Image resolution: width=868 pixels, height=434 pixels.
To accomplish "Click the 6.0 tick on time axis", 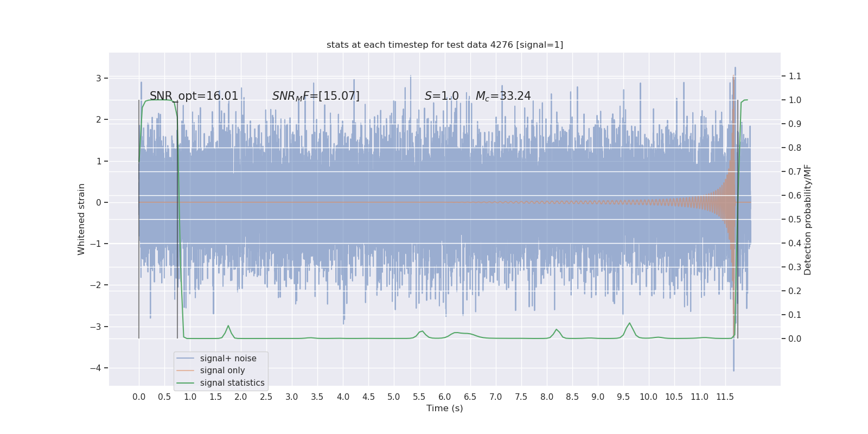I will 445,397.
